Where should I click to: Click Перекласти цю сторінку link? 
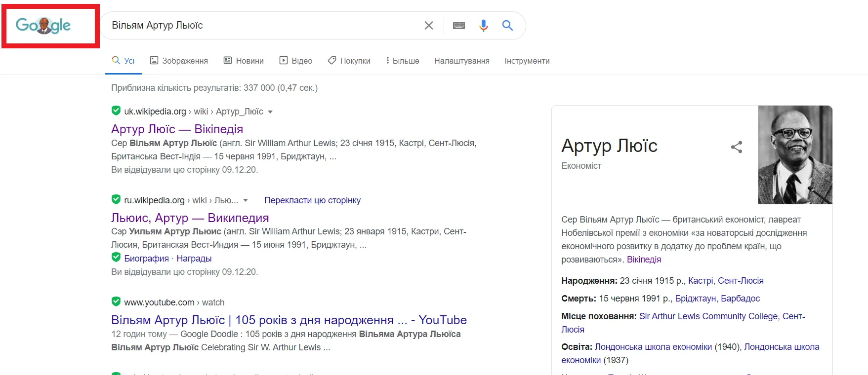click(312, 200)
